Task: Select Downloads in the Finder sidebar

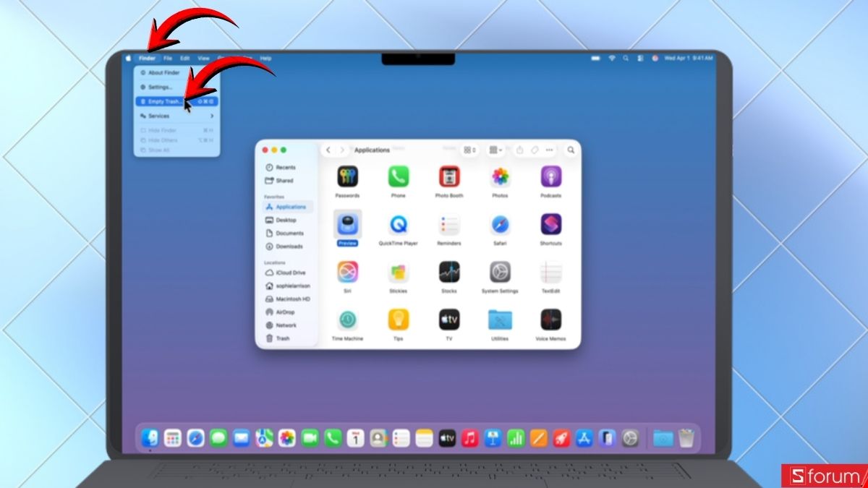Action: (x=289, y=246)
